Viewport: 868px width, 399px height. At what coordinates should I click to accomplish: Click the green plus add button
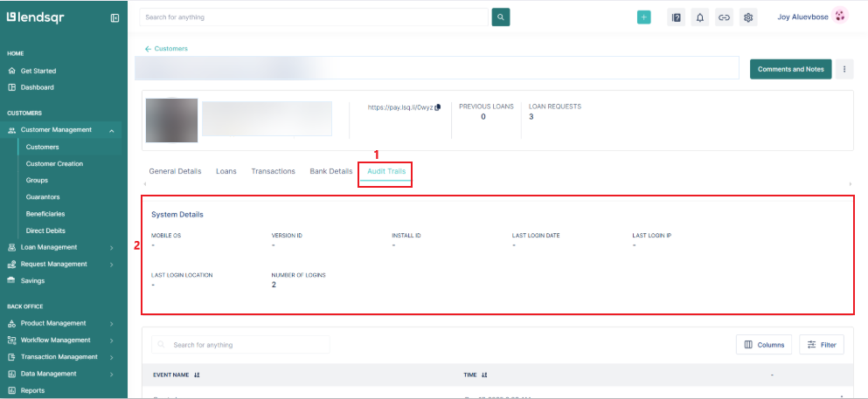click(x=644, y=17)
